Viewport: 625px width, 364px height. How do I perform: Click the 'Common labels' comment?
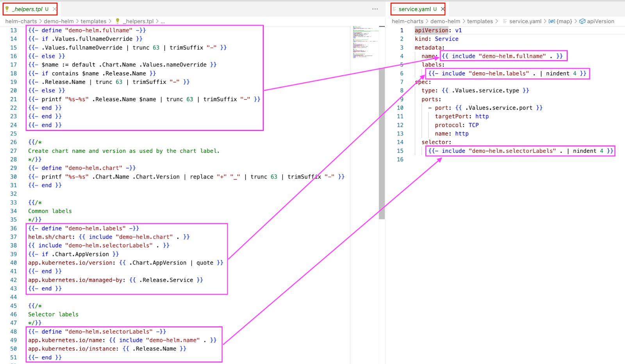tap(50, 211)
